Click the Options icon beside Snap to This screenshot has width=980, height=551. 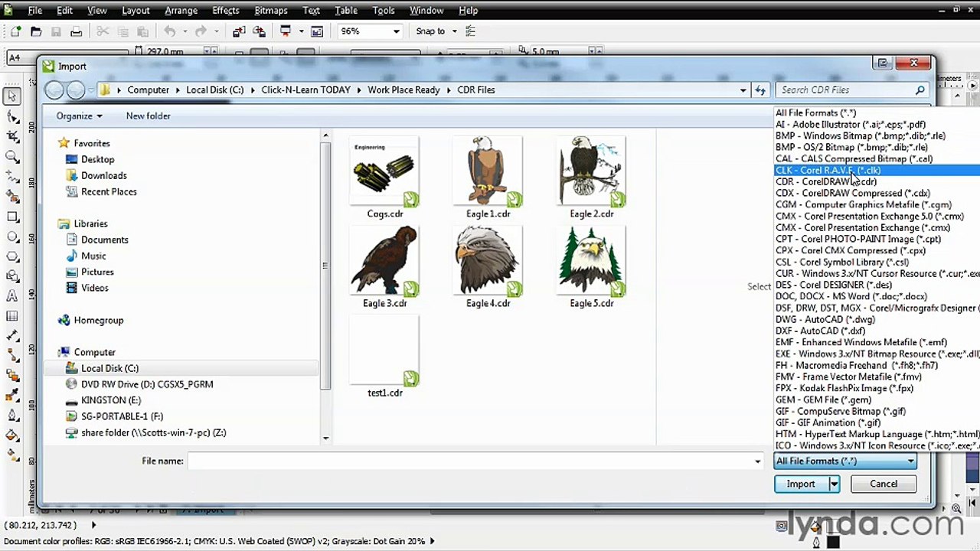[x=470, y=31]
